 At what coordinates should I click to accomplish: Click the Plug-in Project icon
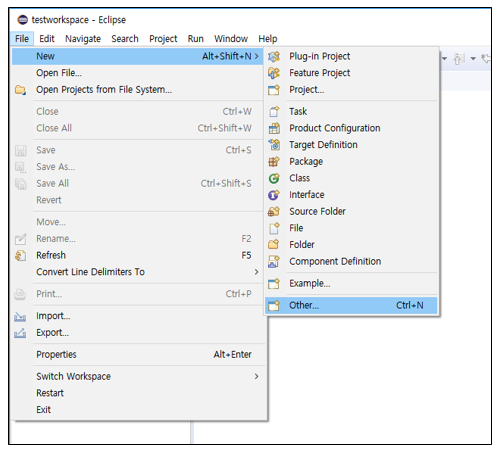(x=274, y=56)
